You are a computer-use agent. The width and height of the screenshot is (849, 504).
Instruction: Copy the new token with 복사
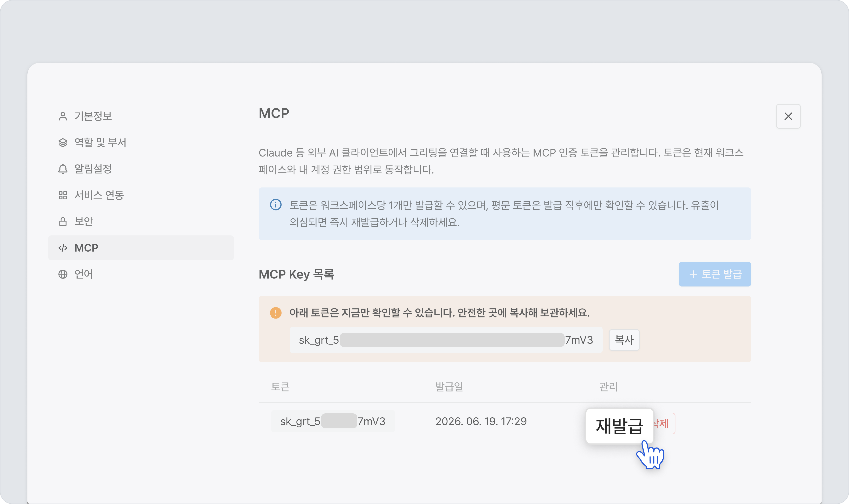[624, 340]
